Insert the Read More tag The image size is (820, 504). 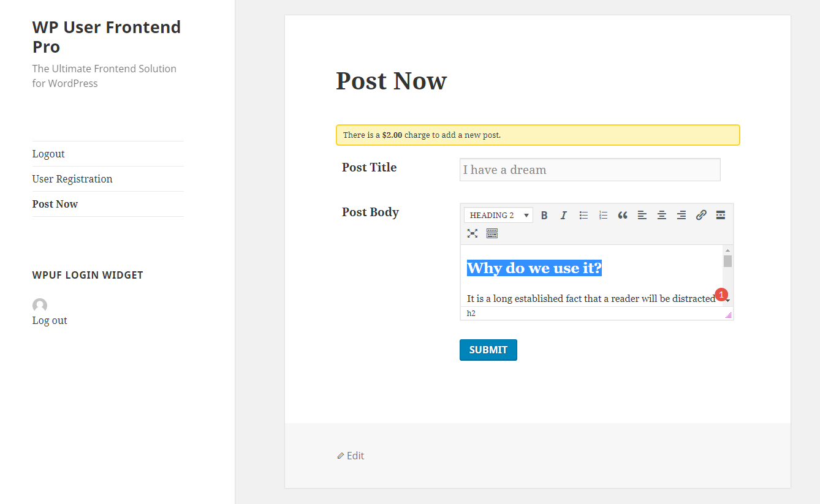pos(720,215)
